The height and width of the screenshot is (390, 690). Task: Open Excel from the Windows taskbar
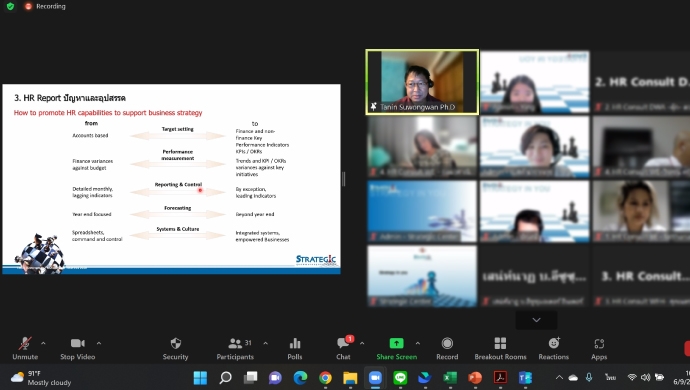coord(450,377)
